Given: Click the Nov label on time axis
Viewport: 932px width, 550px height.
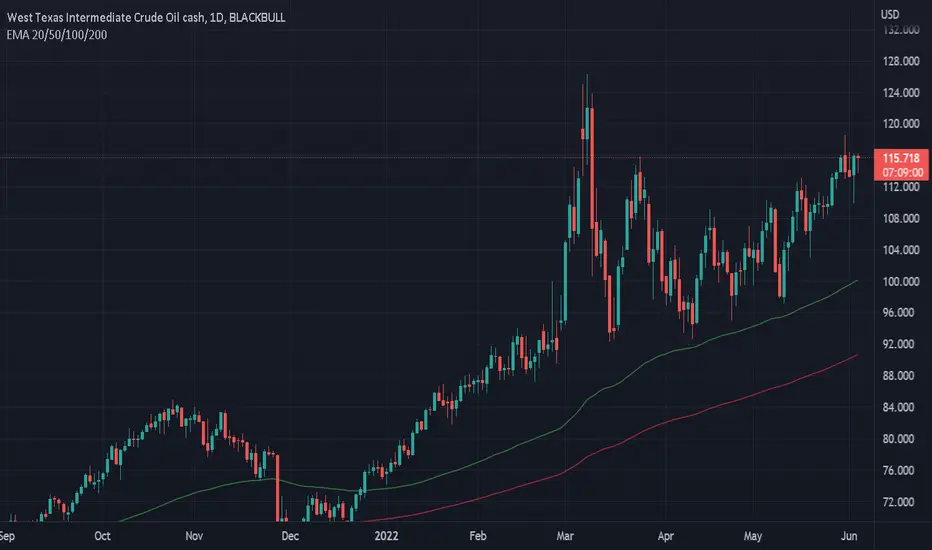Looking at the screenshot, I should tap(194, 536).
